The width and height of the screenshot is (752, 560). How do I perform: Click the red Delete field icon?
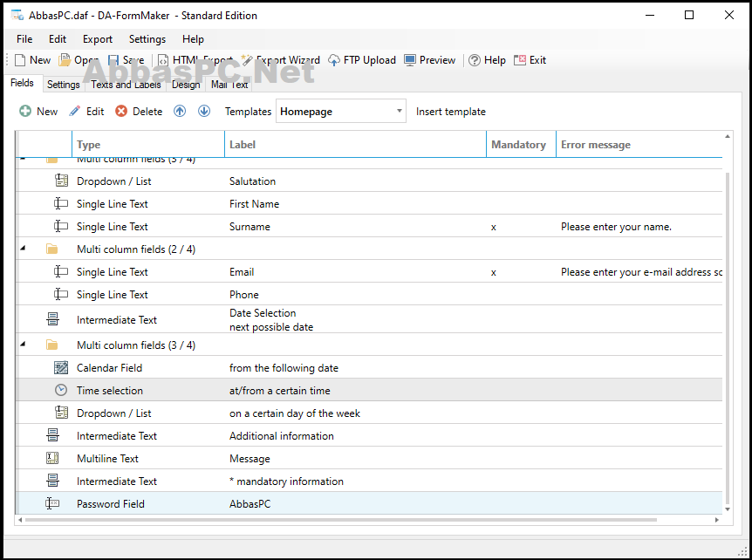point(121,112)
